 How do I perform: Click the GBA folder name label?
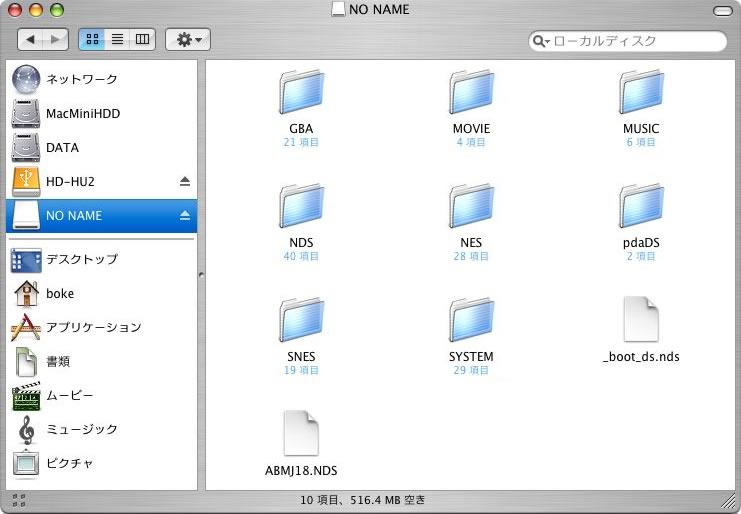(301, 128)
